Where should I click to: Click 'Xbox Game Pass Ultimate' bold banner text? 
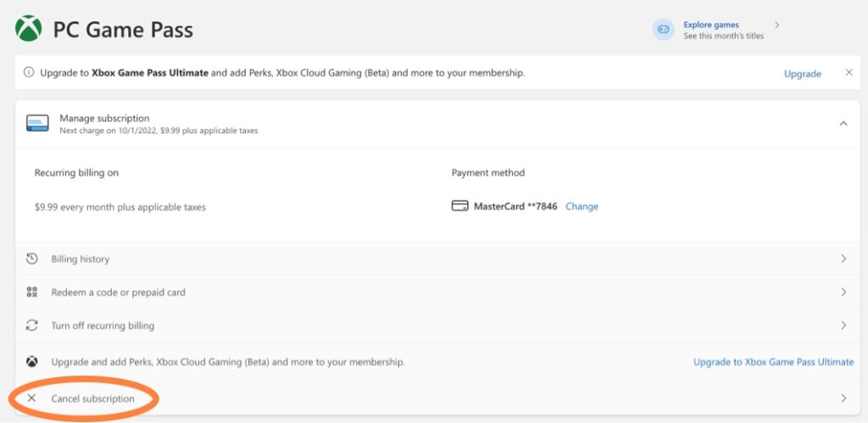pyautogui.click(x=150, y=73)
